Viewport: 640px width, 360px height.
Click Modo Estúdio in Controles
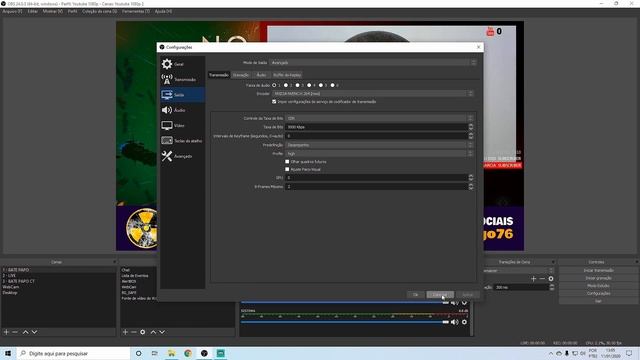[x=598, y=286]
